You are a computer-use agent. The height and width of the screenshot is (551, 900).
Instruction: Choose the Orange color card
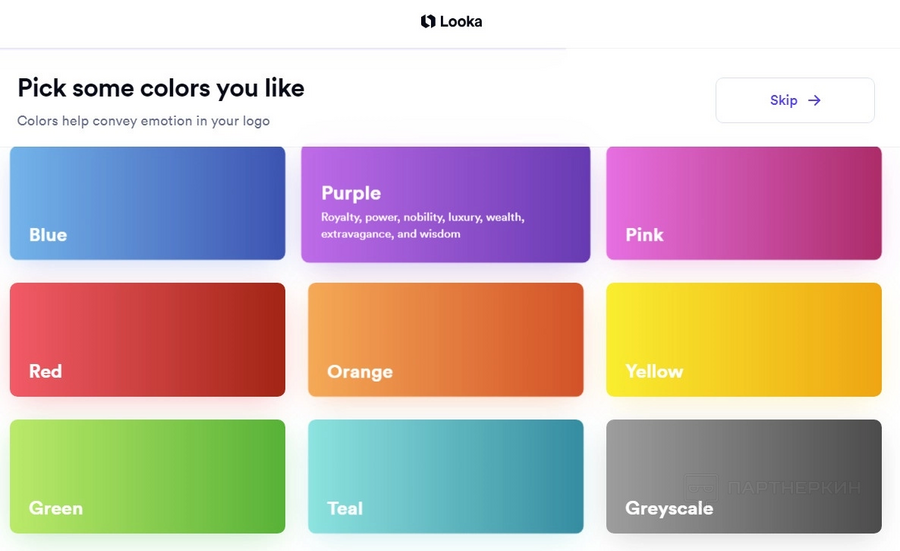[x=445, y=339]
